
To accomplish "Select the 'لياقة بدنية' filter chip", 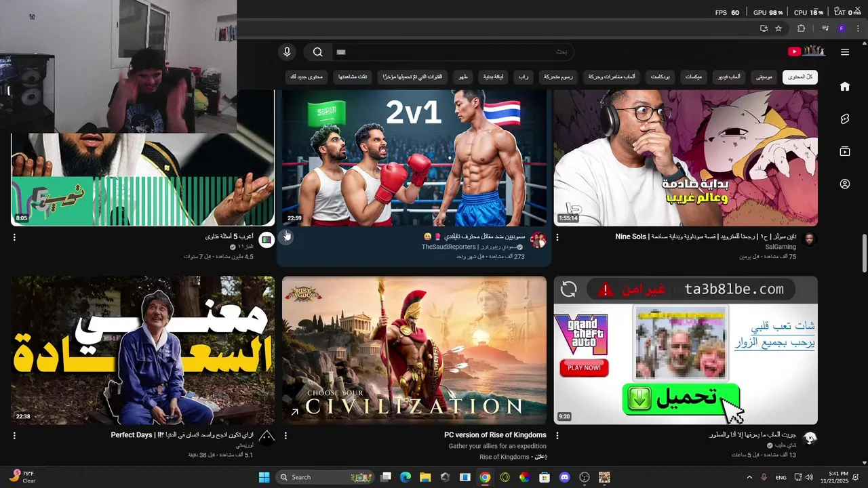I will point(493,77).
